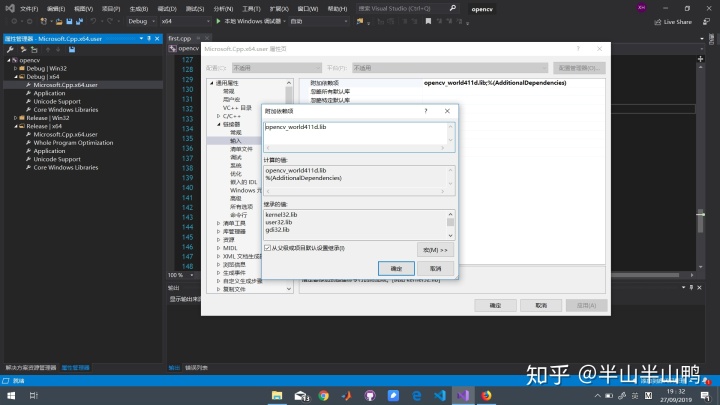
Task: Tick the inherit-from-parent checkbox in dependencies dialog
Action: [267, 248]
